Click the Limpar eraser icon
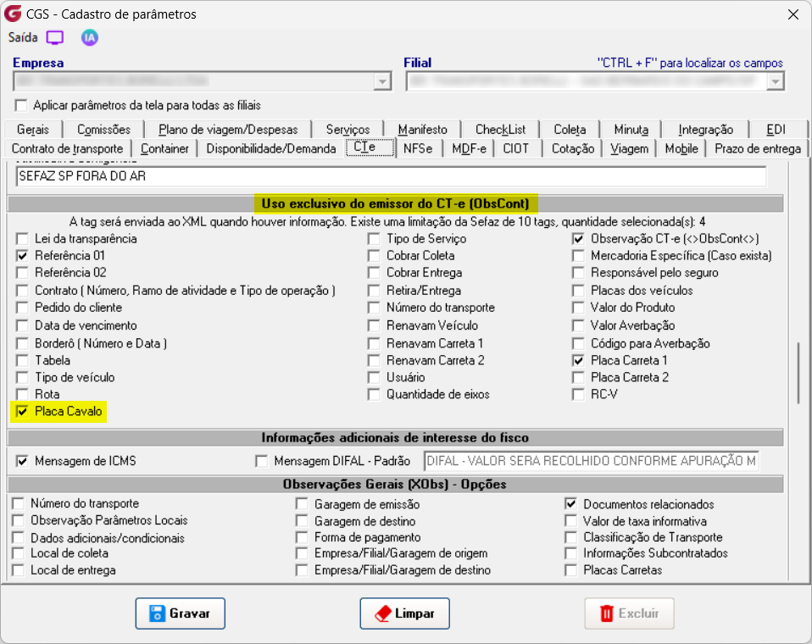Screen dimensions: 812x644 pos(383,614)
